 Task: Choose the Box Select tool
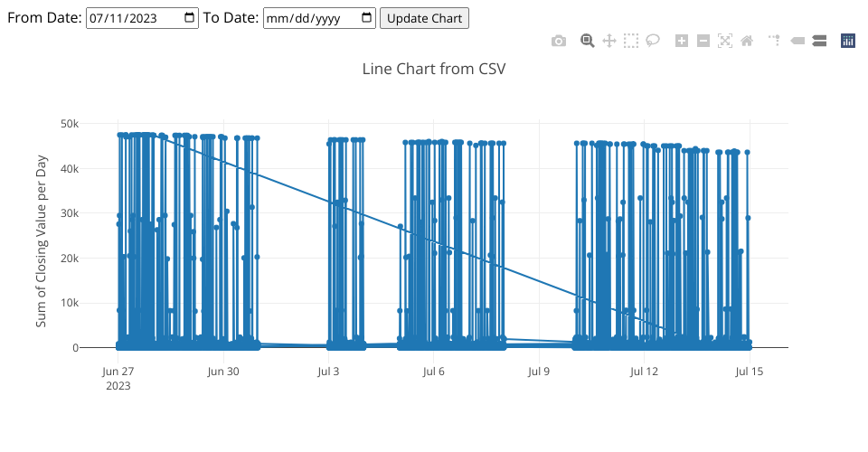pos(631,41)
